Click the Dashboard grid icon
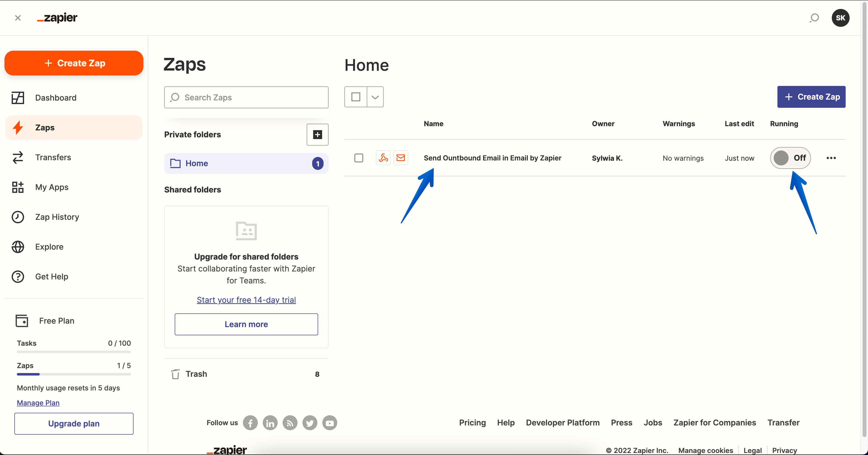The image size is (868, 455). point(18,98)
